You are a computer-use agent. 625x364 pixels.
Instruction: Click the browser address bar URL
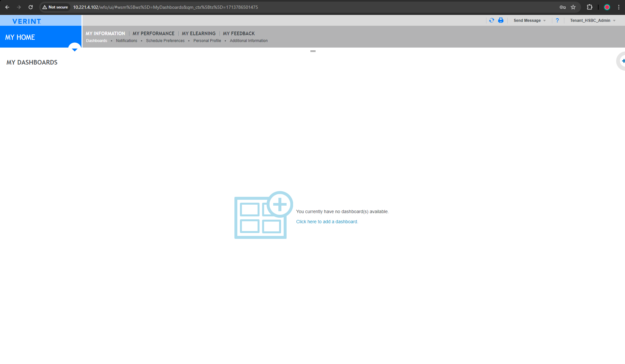click(165, 7)
